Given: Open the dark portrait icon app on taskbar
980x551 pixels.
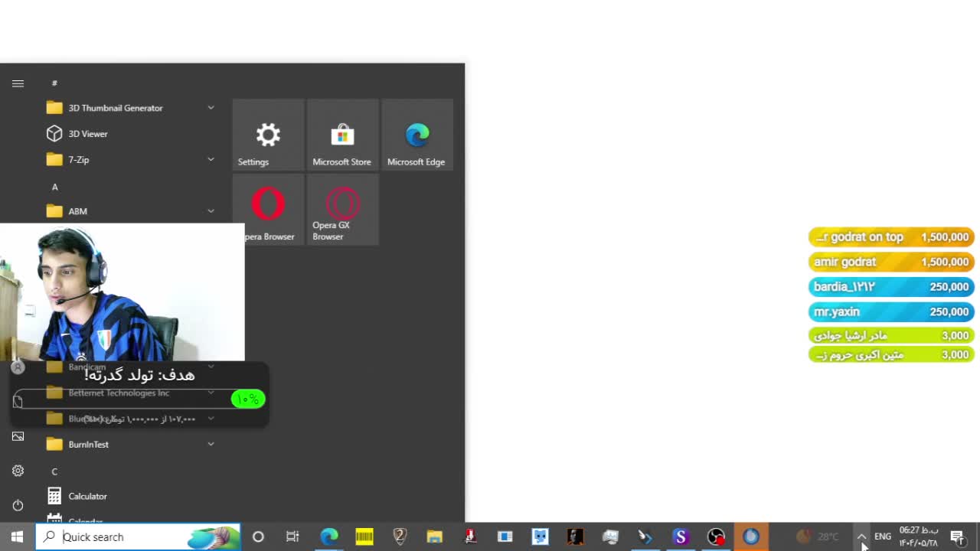Looking at the screenshot, I should point(575,536).
